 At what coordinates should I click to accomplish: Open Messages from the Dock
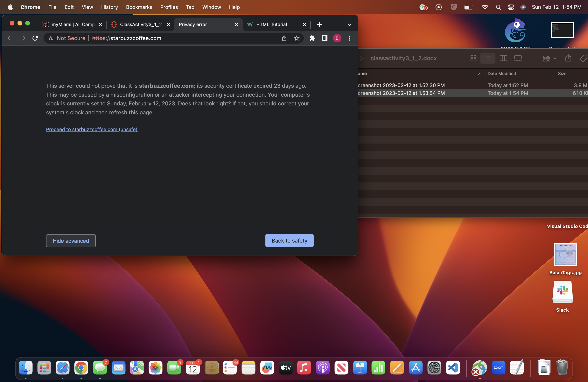pos(100,368)
